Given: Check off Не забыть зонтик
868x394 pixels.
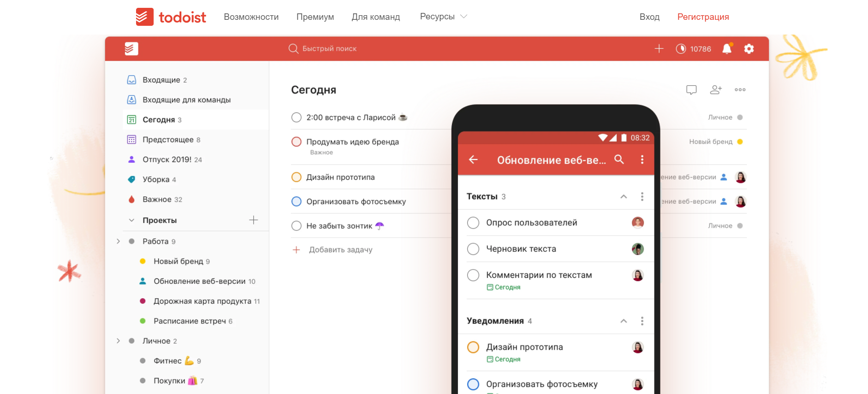Looking at the screenshot, I should pos(297,226).
